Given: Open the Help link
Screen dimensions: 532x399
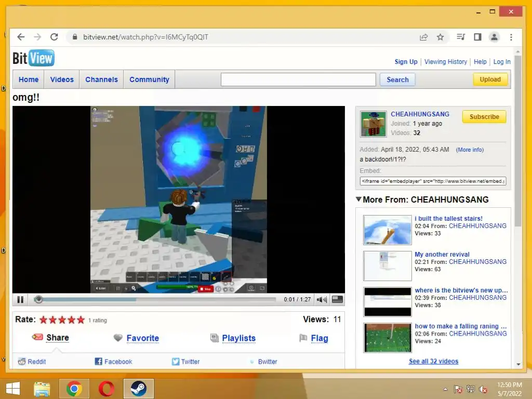Looking at the screenshot, I should 480,62.
